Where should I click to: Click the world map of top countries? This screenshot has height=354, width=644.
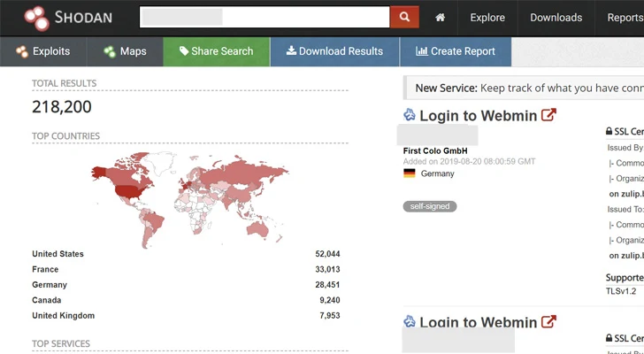click(x=189, y=200)
